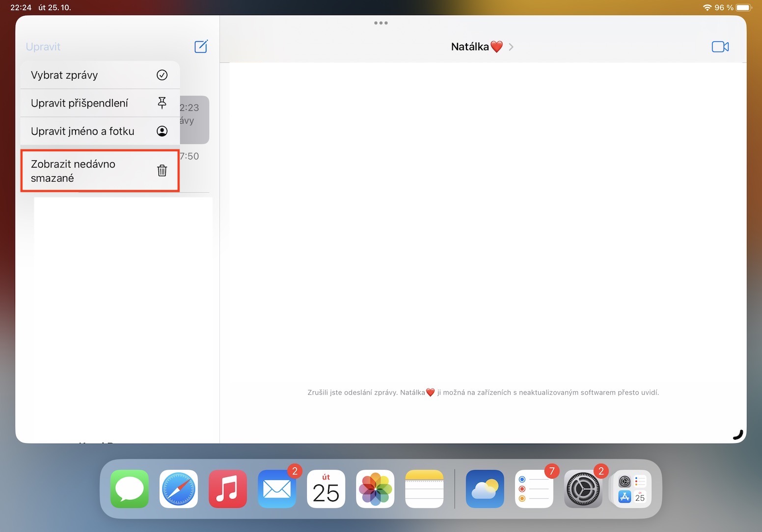This screenshot has height=532, width=762.
Task: Start a FaceTime video call with Natálka
Action: click(x=720, y=47)
